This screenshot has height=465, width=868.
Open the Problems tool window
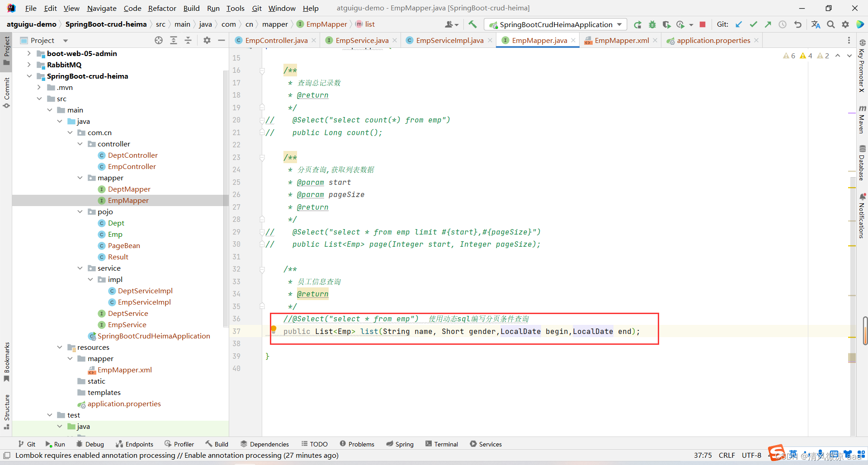pyautogui.click(x=357, y=444)
